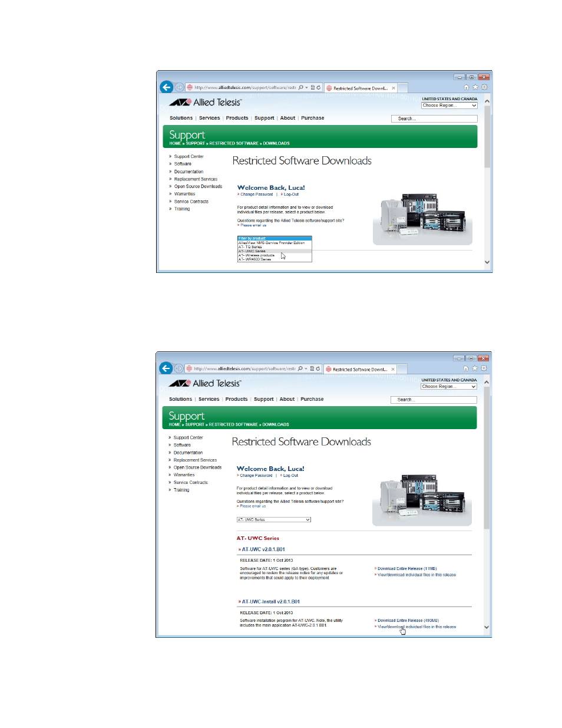The height and width of the screenshot is (728, 562).
Task: Click the scroll-down arrow in the upper window
Action: tap(487, 262)
